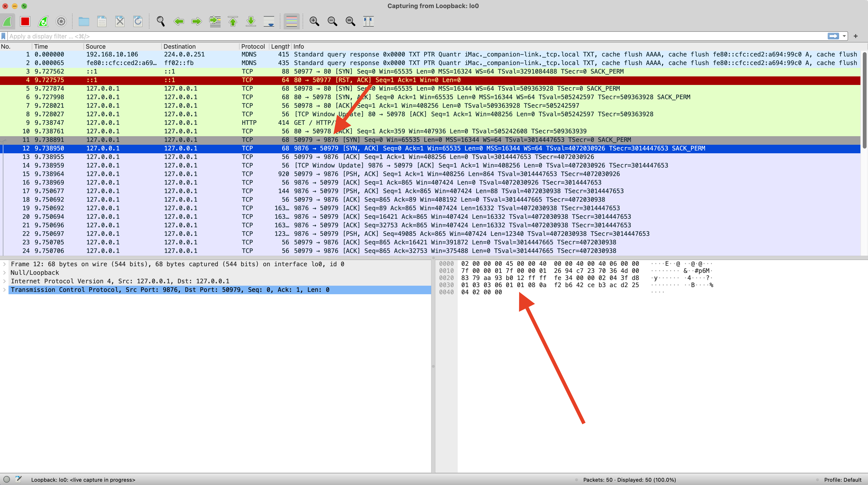Select packet 9 HTTP GET row

(x=430, y=123)
